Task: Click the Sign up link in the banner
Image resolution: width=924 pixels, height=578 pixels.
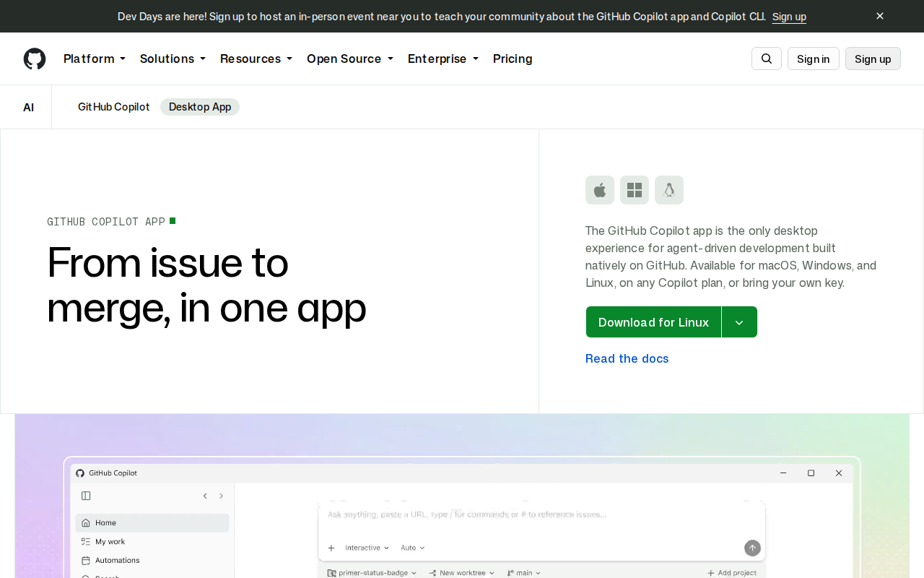Action: tap(789, 17)
